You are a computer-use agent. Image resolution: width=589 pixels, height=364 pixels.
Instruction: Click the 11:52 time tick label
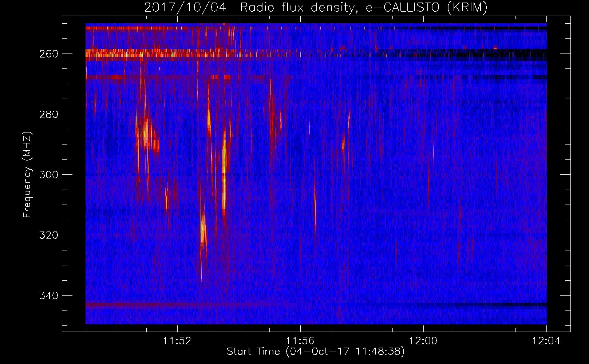coord(177,341)
